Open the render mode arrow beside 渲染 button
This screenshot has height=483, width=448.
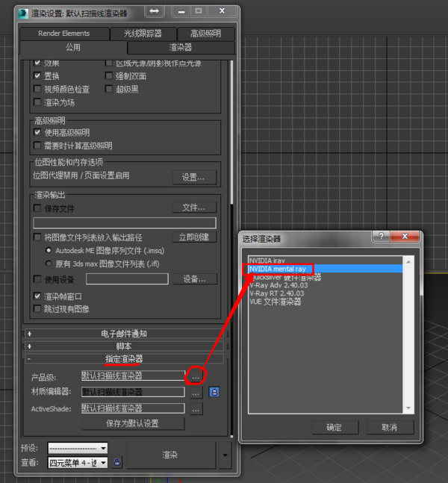(225, 455)
